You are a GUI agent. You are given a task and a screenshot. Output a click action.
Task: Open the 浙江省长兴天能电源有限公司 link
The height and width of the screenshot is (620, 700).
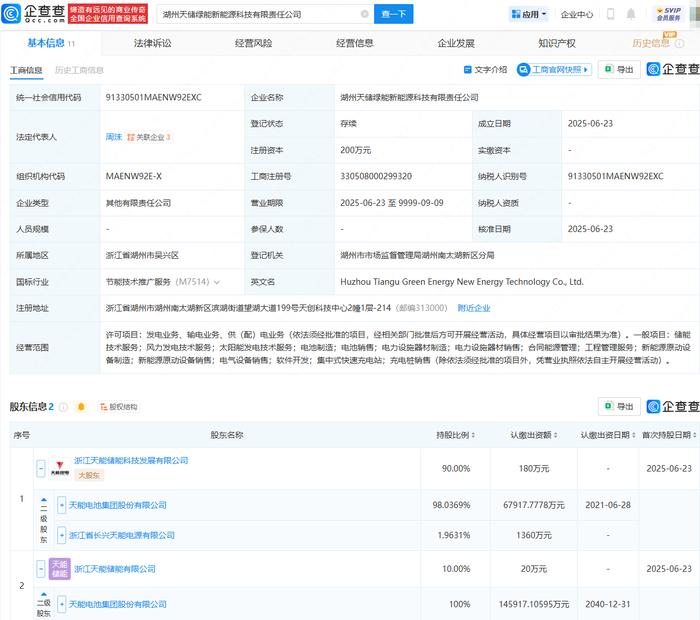pyautogui.click(x=121, y=535)
